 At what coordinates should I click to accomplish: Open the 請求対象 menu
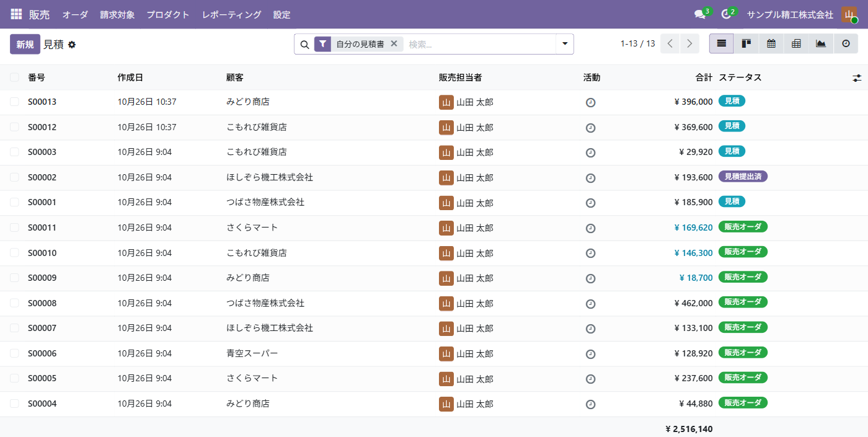pyautogui.click(x=117, y=14)
